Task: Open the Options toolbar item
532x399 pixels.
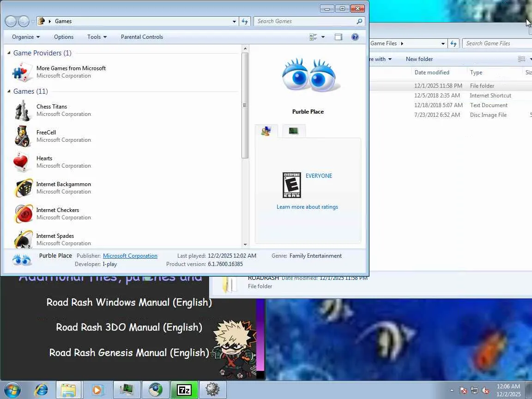Action: (64, 37)
